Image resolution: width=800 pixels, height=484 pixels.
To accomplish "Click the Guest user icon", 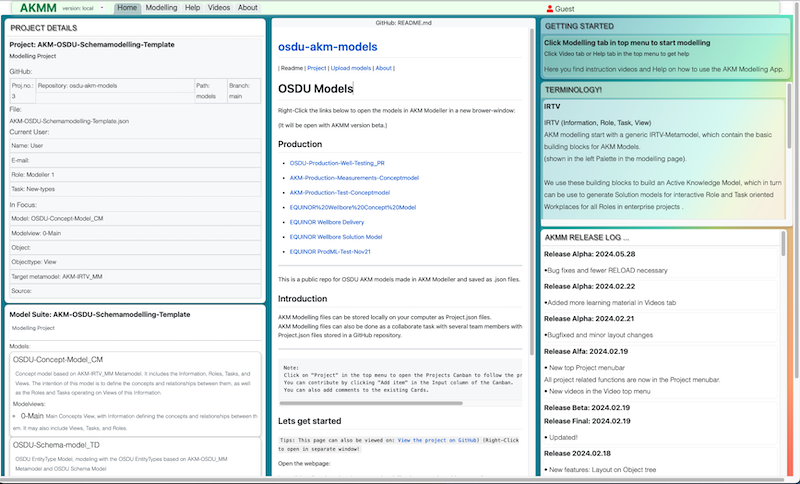I will [x=549, y=9].
